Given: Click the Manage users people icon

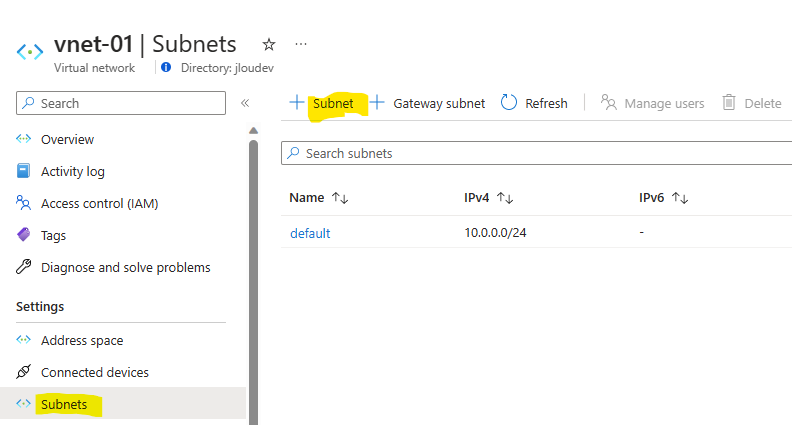Looking at the screenshot, I should point(608,102).
